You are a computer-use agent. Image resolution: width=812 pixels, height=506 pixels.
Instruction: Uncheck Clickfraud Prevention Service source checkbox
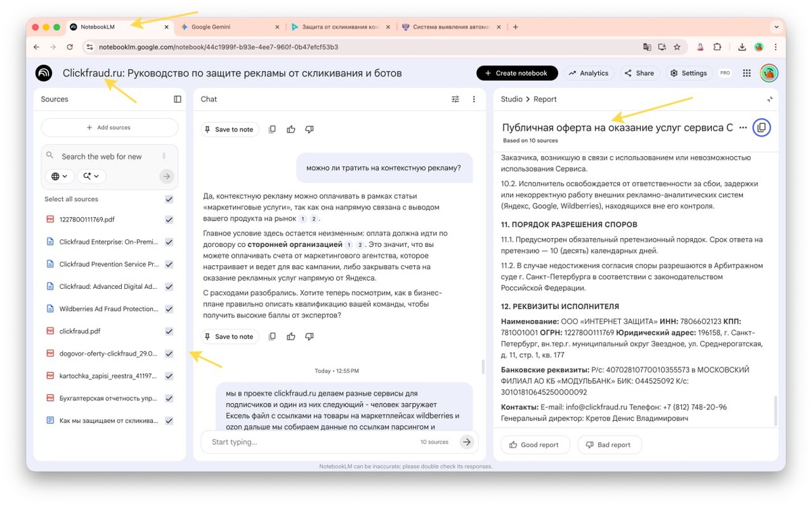pyautogui.click(x=169, y=264)
